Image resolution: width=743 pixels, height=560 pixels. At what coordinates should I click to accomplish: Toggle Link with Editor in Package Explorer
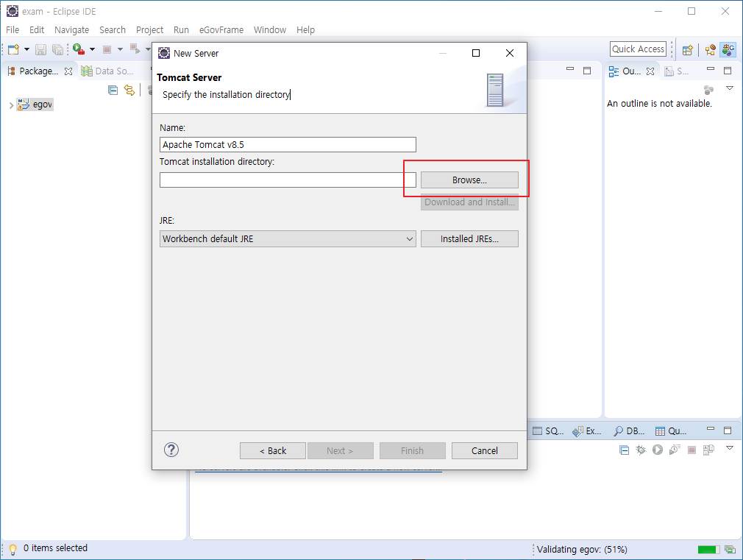point(129,90)
